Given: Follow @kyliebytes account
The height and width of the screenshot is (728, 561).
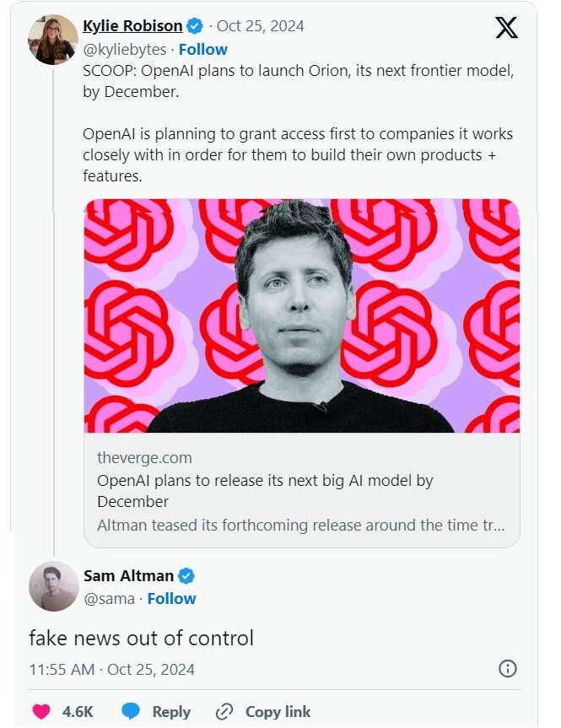Looking at the screenshot, I should [x=202, y=49].
